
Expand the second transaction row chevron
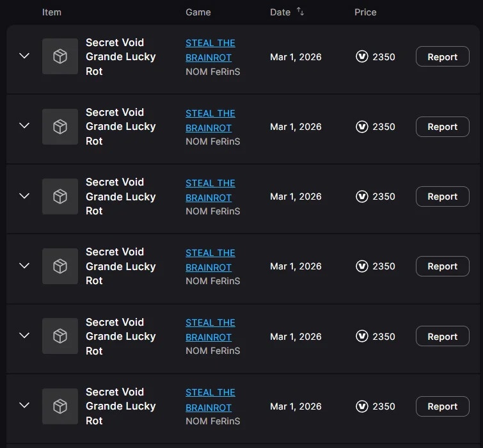click(24, 126)
